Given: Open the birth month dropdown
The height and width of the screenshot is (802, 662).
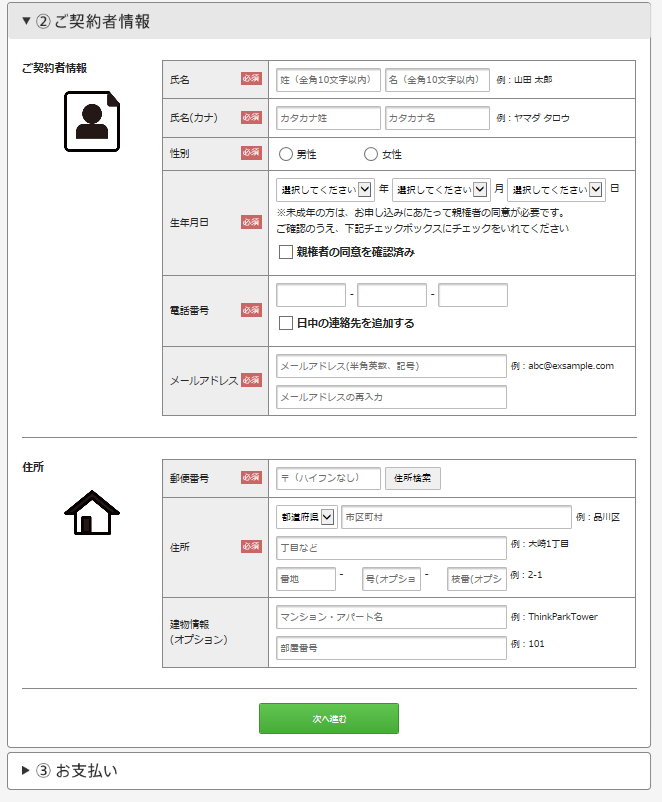Looking at the screenshot, I should (440, 189).
